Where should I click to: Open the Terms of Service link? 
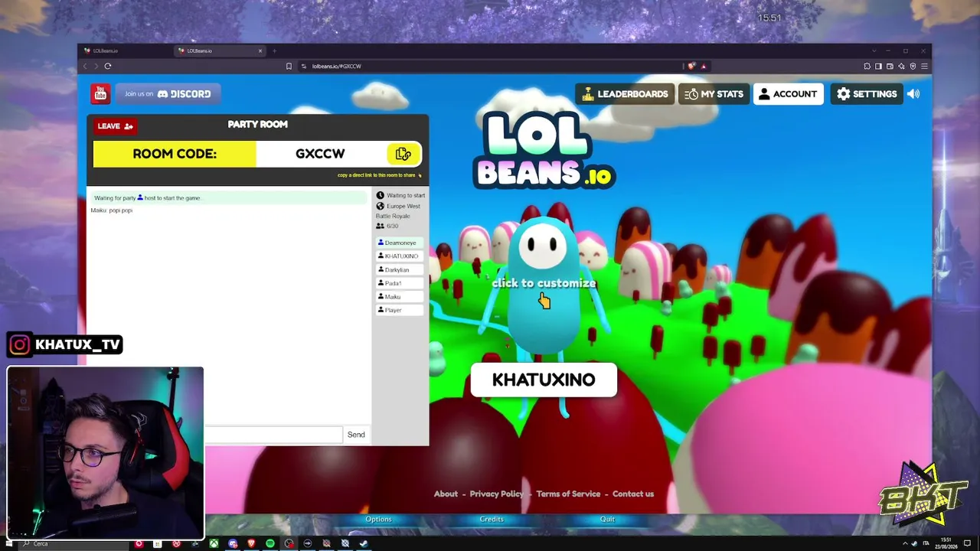(x=568, y=494)
